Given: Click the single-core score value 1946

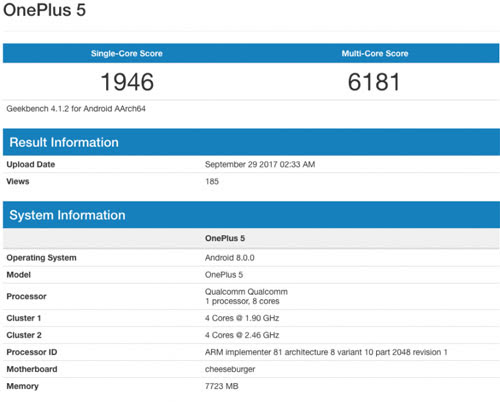Looking at the screenshot, I should (x=127, y=82).
